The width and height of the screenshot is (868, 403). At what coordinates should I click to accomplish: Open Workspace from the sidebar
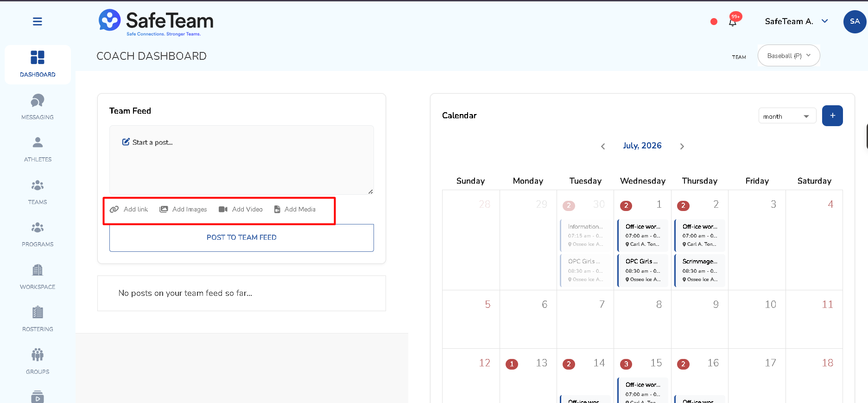[x=38, y=277]
